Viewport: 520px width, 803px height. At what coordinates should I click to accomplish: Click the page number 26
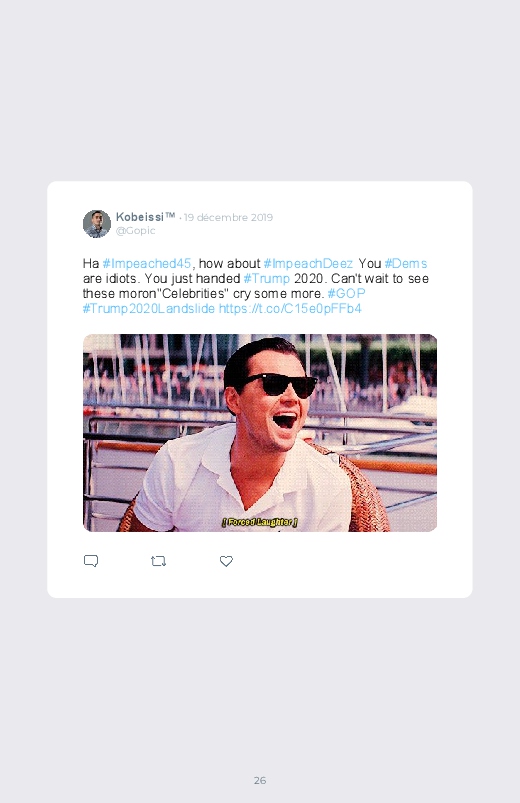click(x=260, y=780)
